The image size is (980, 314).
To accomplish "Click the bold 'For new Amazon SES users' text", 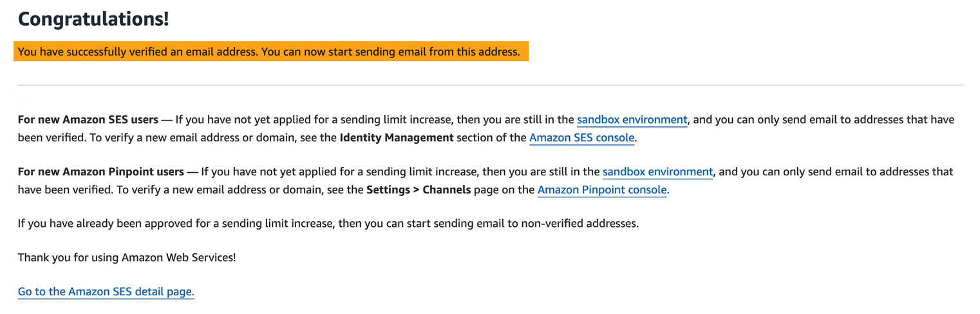I will pos(88,120).
